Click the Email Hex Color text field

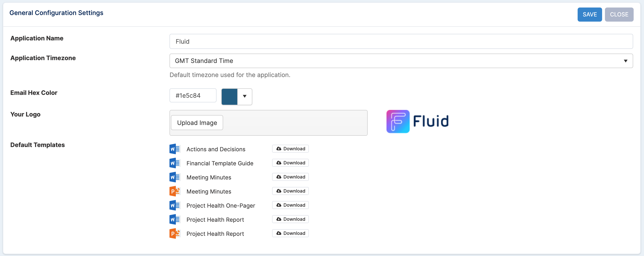[193, 95]
